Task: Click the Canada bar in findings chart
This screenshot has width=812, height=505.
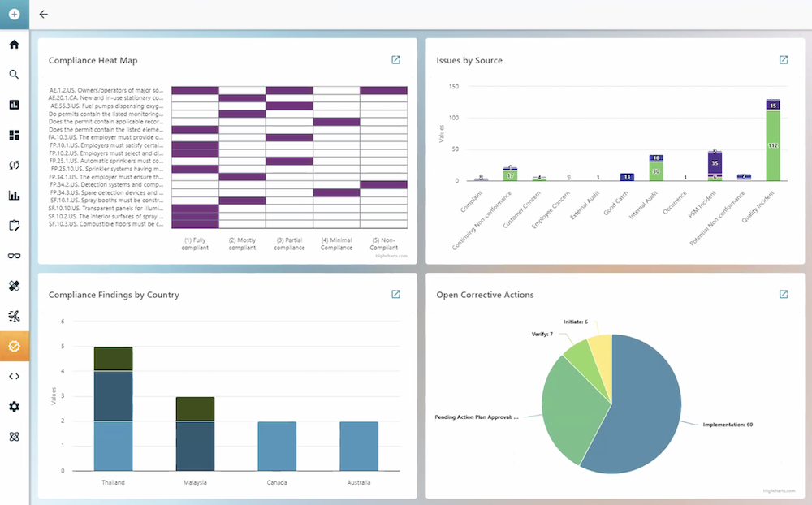Action: pyautogui.click(x=277, y=446)
